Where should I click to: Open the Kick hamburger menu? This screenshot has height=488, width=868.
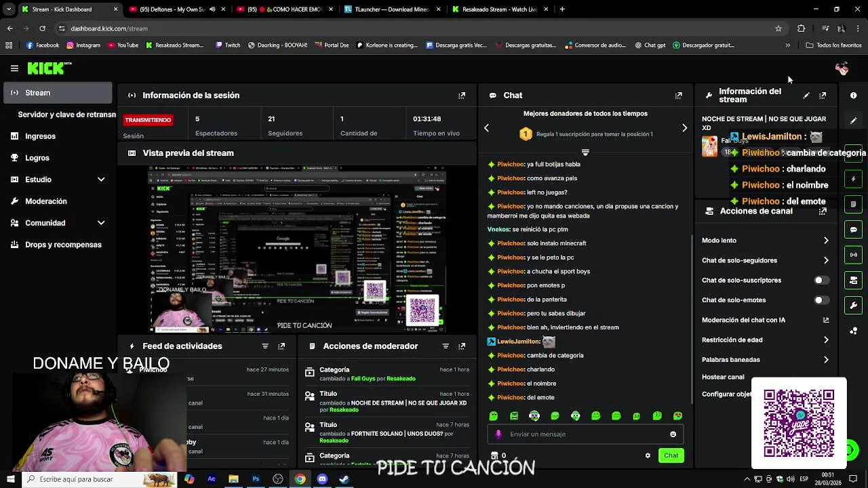14,68
